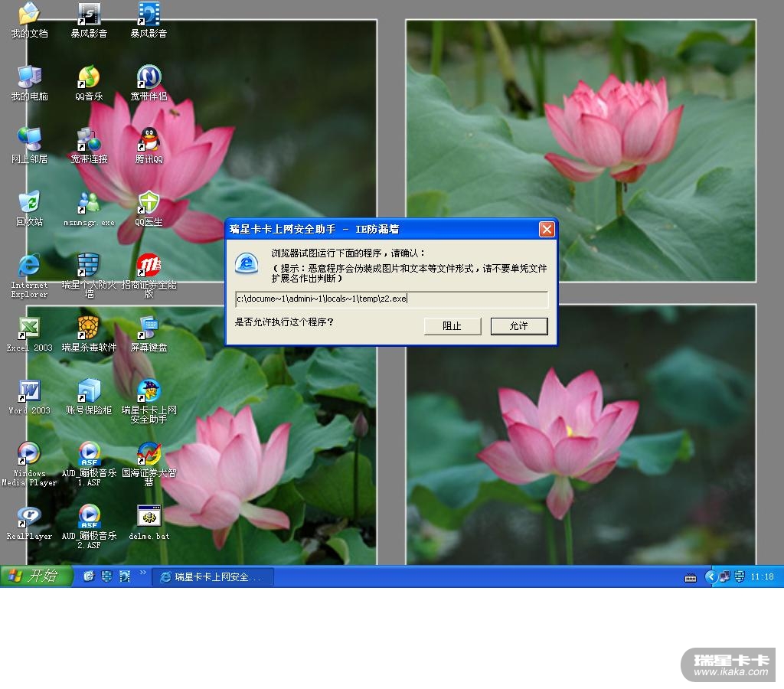Close the 瑞星卡卡上网安全助手 dialog
This screenshot has height=689, width=784.
tap(547, 229)
